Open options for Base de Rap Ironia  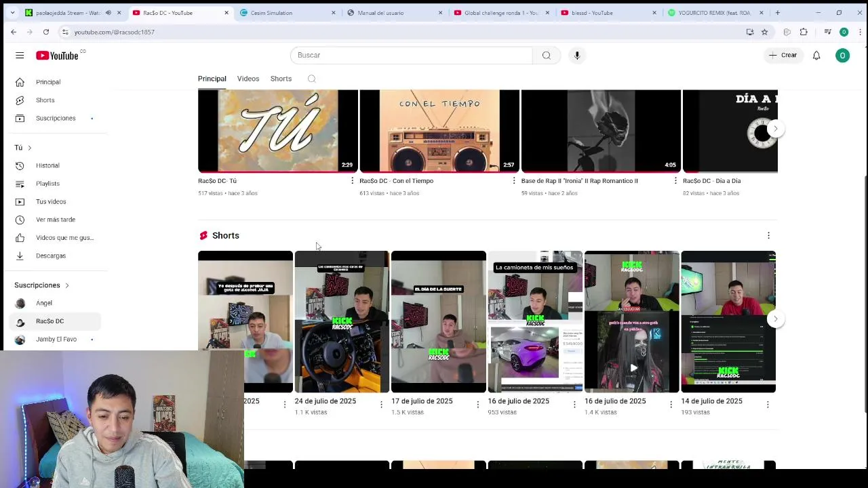tap(675, 181)
